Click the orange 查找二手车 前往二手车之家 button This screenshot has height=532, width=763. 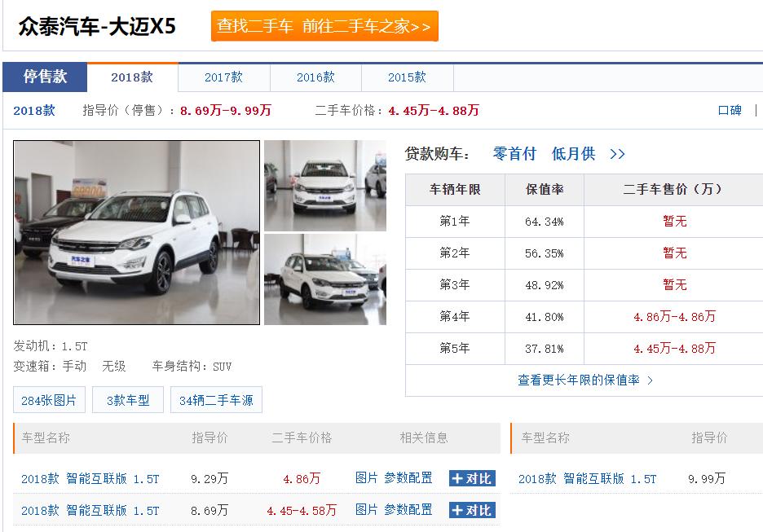coord(324,26)
